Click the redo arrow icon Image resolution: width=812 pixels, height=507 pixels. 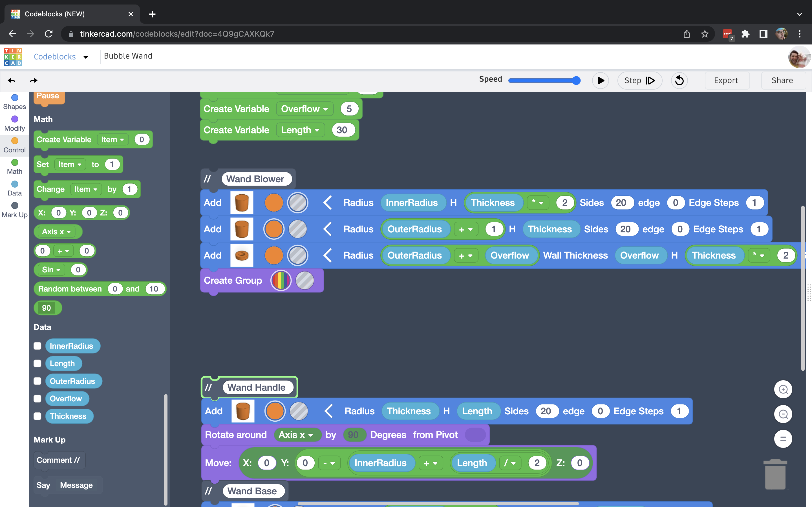point(34,81)
